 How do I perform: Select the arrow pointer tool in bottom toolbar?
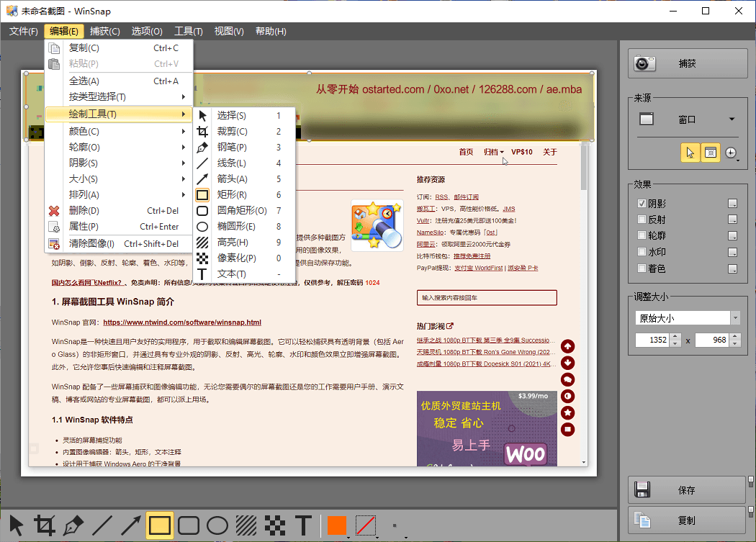coord(16,525)
